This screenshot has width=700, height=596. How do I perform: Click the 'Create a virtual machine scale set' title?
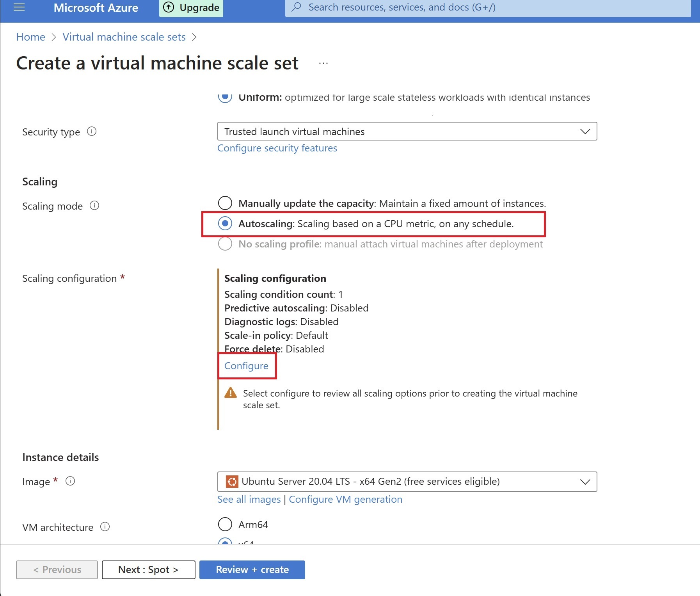coord(157,63)
